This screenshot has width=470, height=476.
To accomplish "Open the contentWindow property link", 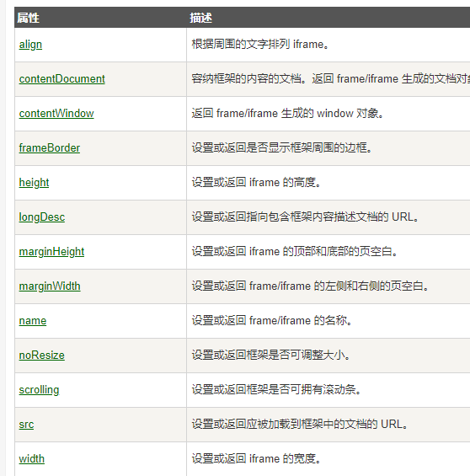I will coord(56,114).
